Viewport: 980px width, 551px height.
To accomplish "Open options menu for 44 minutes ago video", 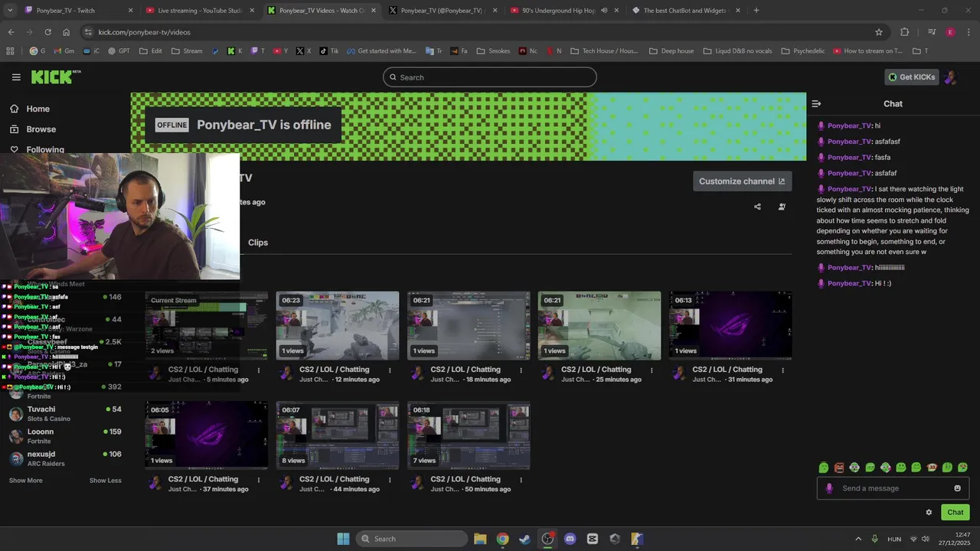I will pyautogui.click(x=390, y=480).
